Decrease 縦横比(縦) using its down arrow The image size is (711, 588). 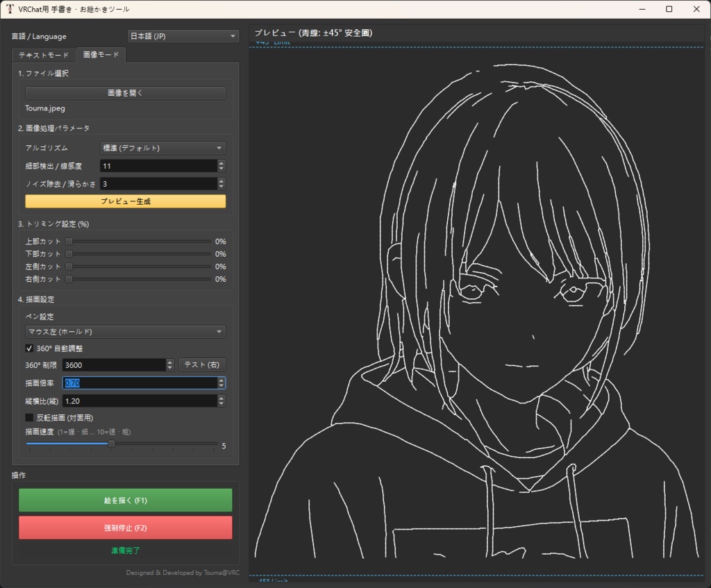point(221,404)
